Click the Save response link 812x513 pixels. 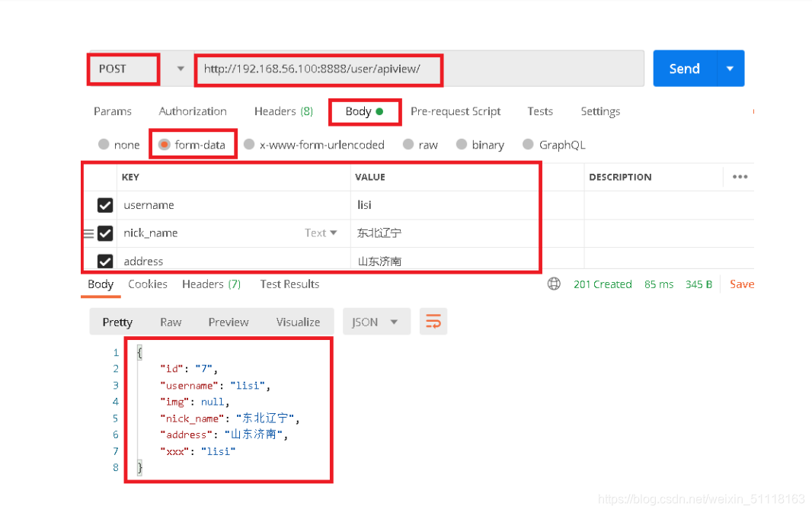742,284
